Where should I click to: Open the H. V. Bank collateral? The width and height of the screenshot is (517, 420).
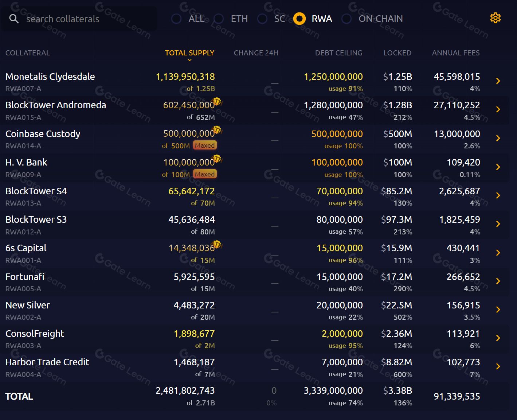(26, 162)
